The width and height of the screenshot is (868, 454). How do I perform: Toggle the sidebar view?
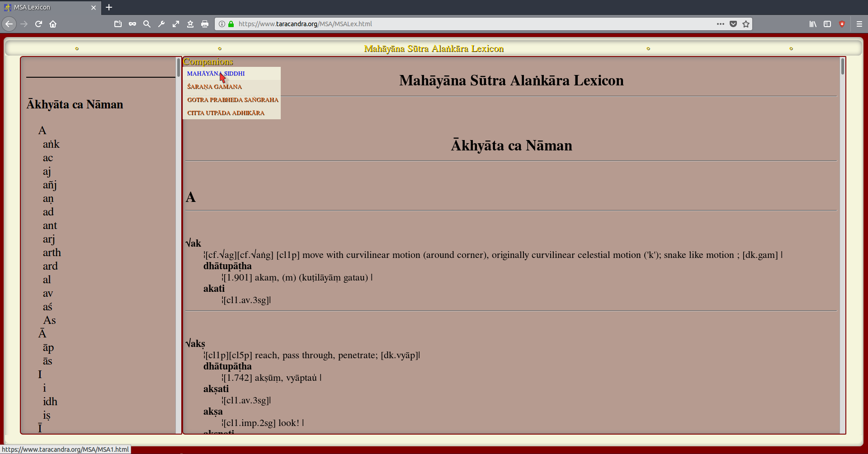827,24
